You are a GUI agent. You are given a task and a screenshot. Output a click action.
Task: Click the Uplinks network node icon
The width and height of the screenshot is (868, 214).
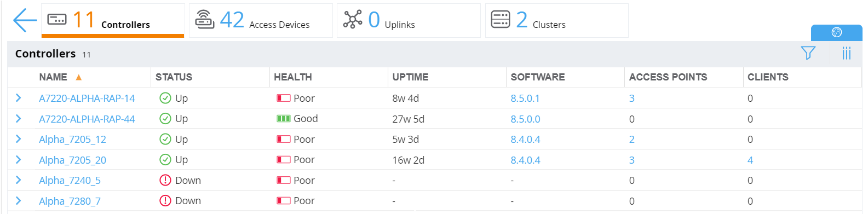(353, 19)
